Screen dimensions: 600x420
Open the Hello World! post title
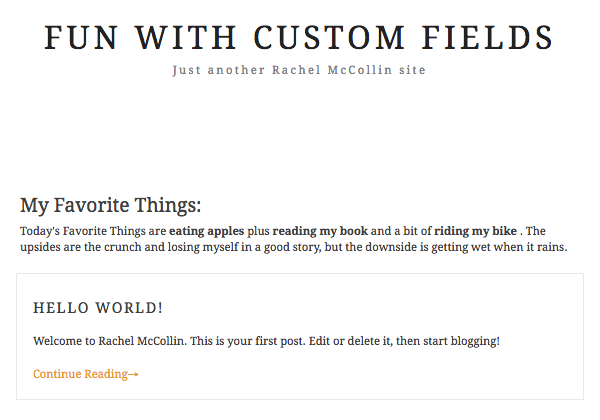click(98, 307)
